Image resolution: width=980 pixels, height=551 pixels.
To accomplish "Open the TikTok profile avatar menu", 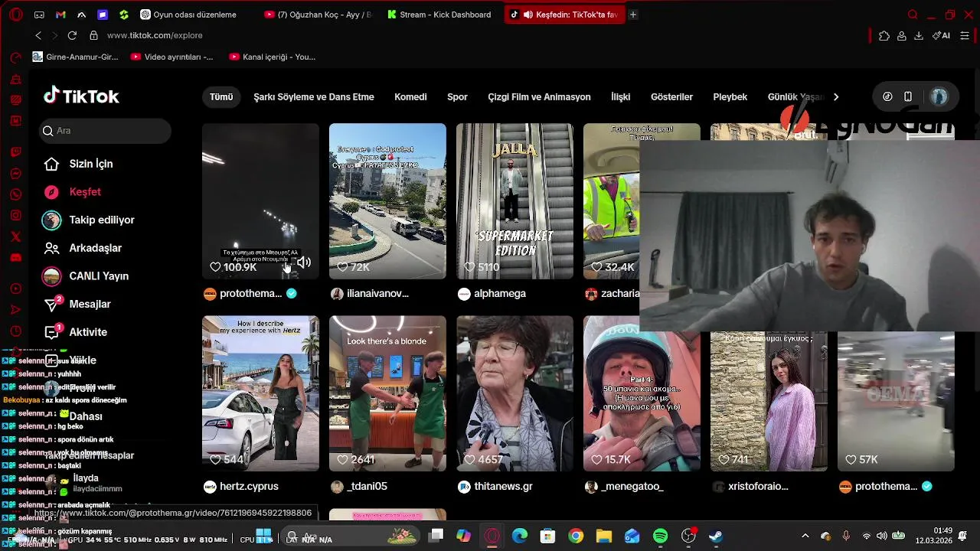I will point(939,96).
